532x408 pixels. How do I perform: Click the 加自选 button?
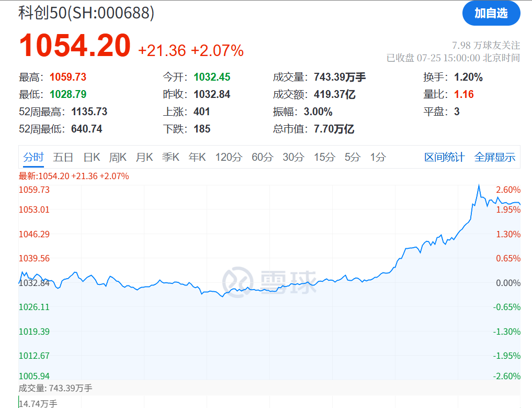click(x=491, y=14)
